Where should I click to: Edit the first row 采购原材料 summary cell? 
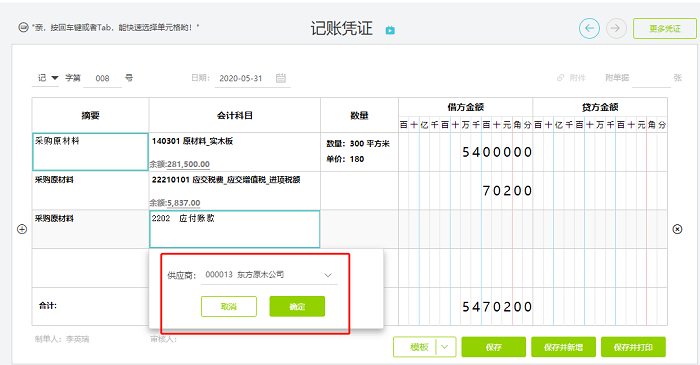[x=90, y=152]
